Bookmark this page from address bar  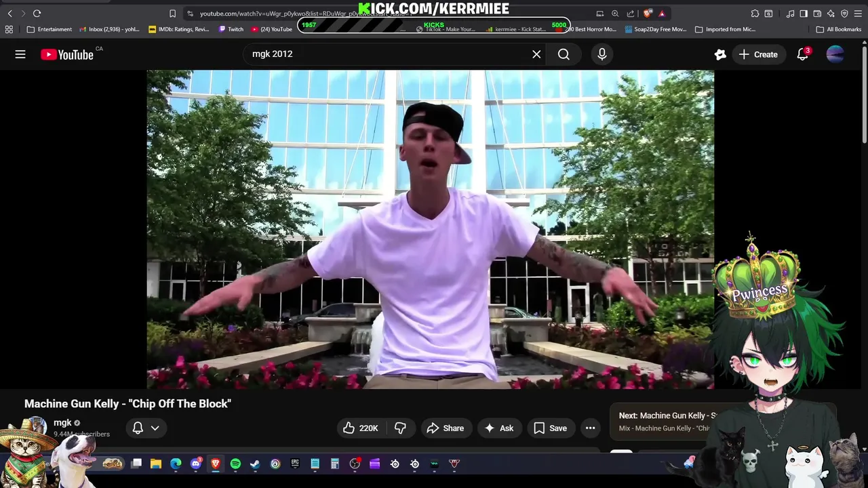pos(172,14)
